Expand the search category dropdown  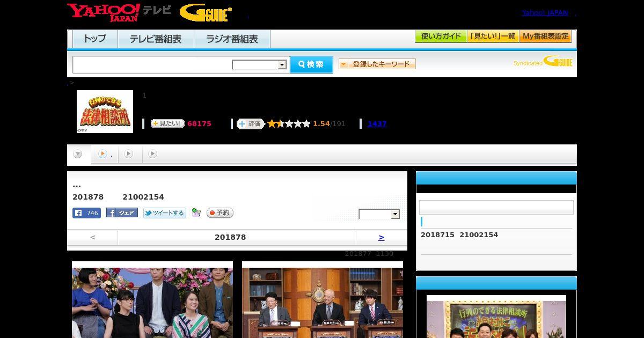click(259, 65)
